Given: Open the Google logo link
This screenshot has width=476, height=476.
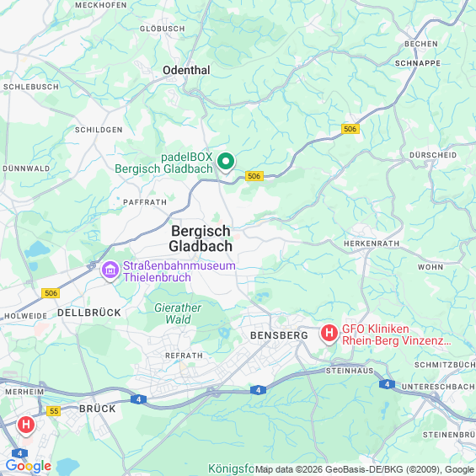Looking at the screenshot, I should pyautogui.click(x=29, y=466).
